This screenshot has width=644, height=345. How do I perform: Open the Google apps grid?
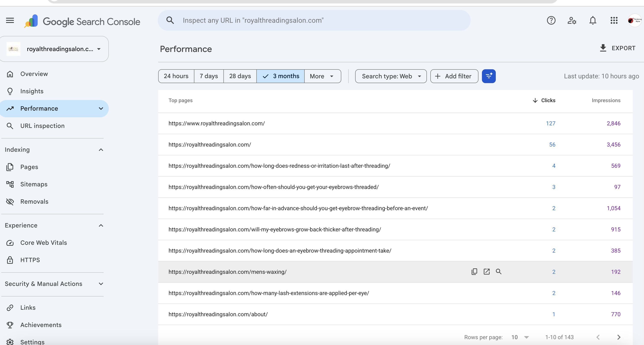tap(614, 21)
